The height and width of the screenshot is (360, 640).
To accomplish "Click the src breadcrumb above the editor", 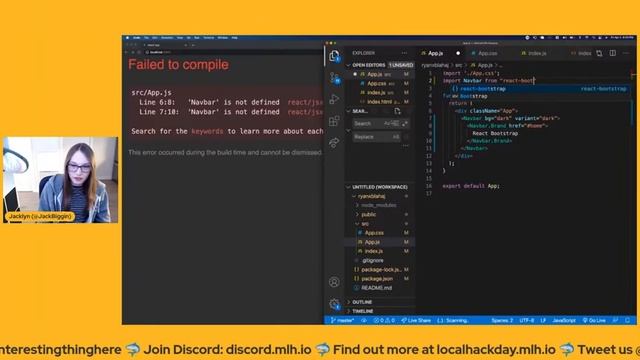I will 458,65.
